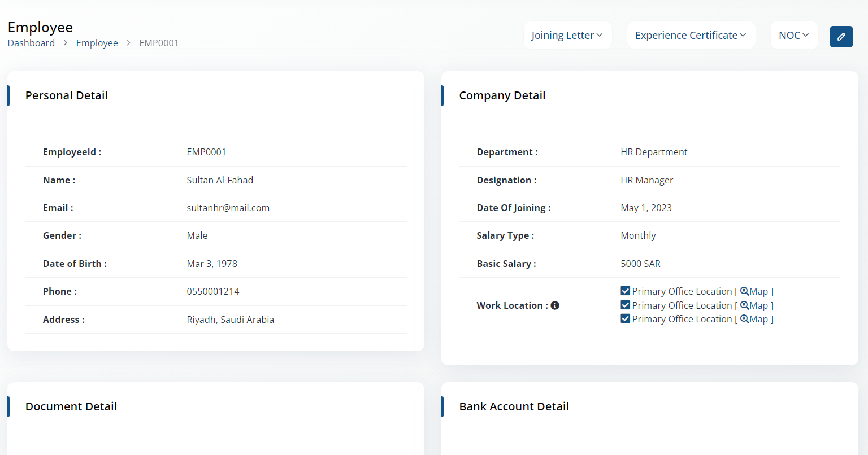Click the Bank Account Detail heading
868x455 pixels.
[514, 406]
